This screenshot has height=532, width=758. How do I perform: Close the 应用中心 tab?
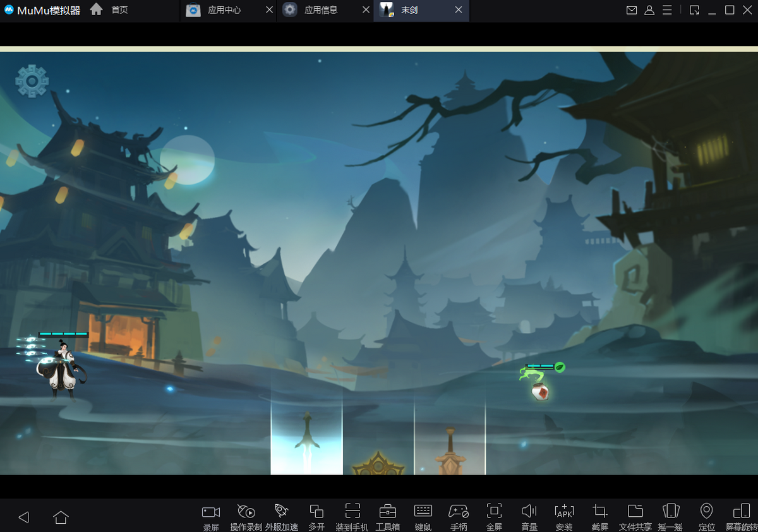click(270, 10)
